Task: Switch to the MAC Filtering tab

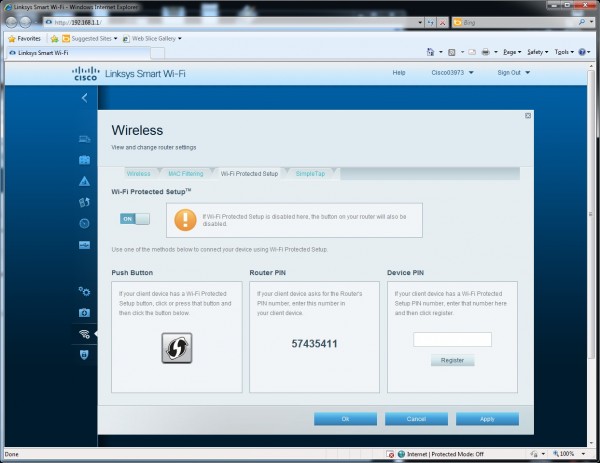Action: (x=186, y=174)
